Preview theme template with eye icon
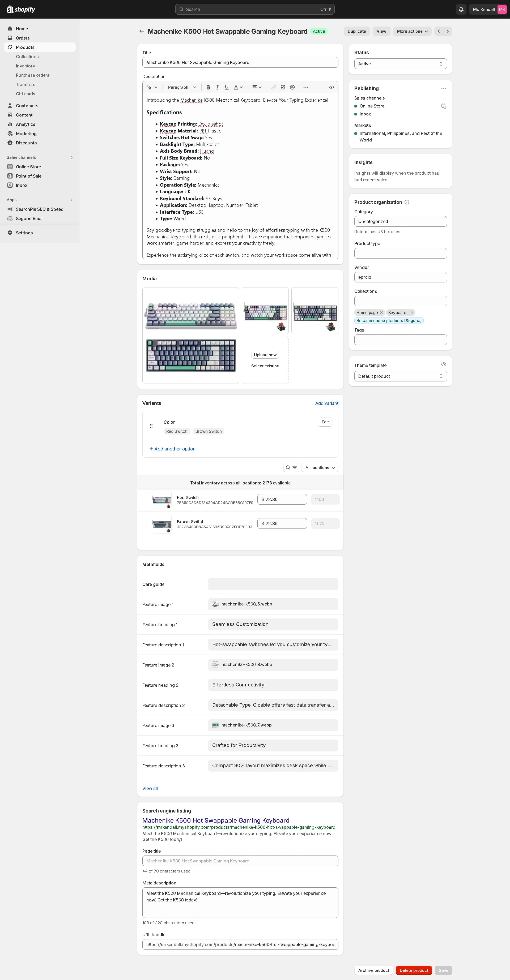 (443, 364)
